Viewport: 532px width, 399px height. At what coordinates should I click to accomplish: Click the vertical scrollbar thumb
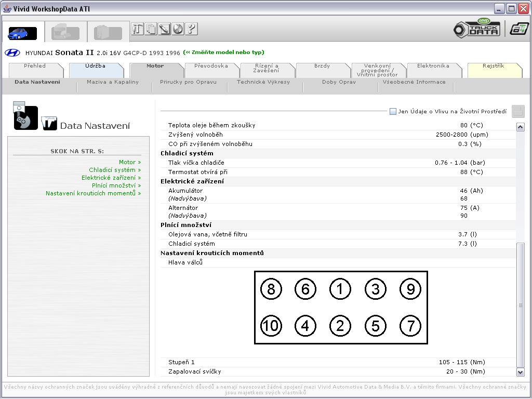(520, 305)
